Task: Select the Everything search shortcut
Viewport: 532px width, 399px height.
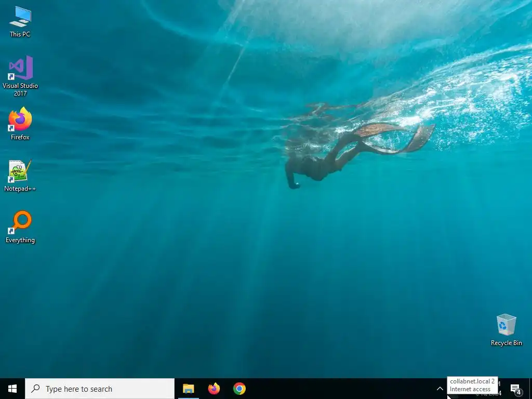Action: tap(20, 227)
